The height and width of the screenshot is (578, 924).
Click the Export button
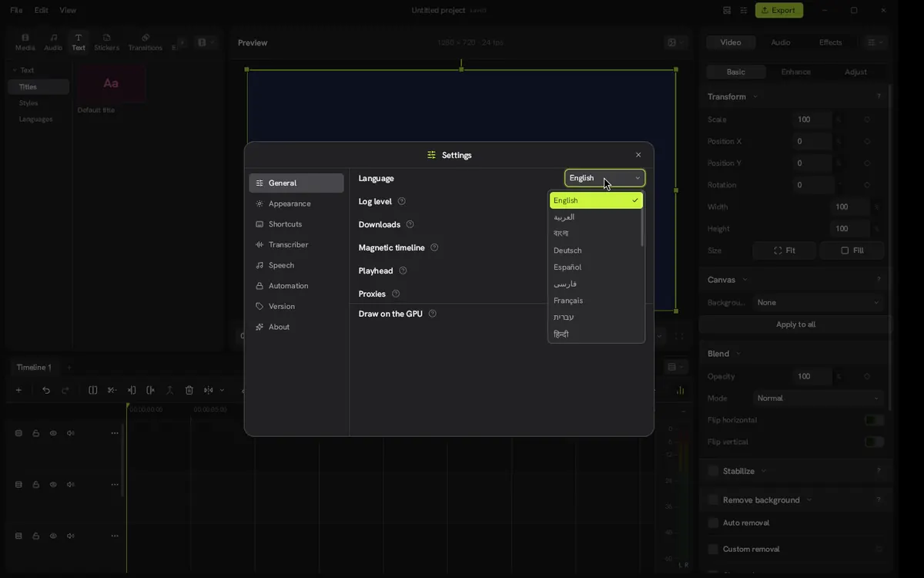pyautogui.click(x=779, y=10)
